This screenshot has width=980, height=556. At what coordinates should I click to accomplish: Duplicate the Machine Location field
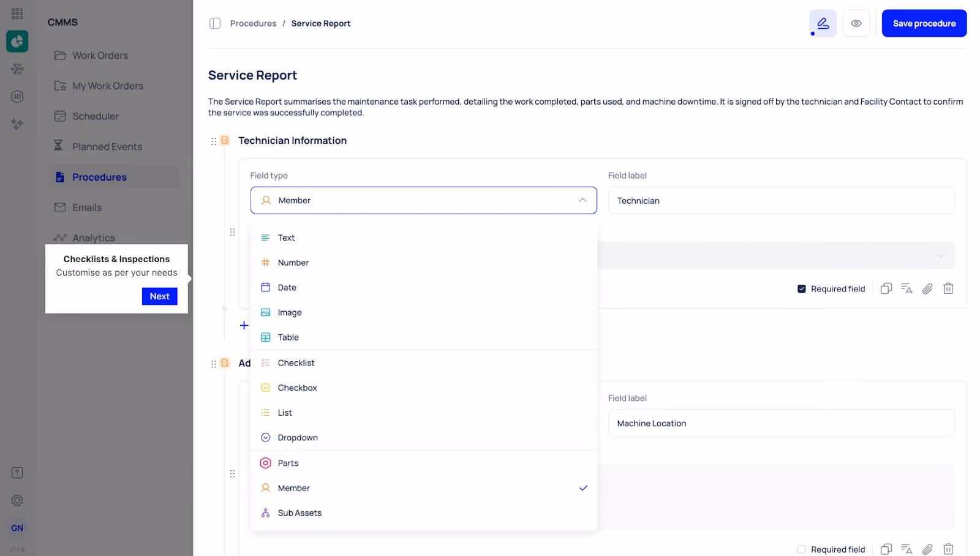(x=886, y=549)
